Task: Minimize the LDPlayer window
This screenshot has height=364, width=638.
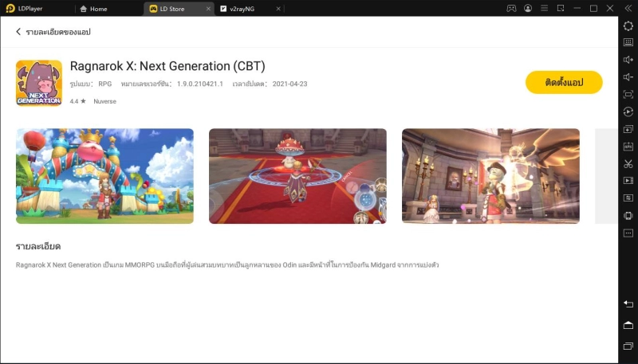Action: (x=577, y=8)
